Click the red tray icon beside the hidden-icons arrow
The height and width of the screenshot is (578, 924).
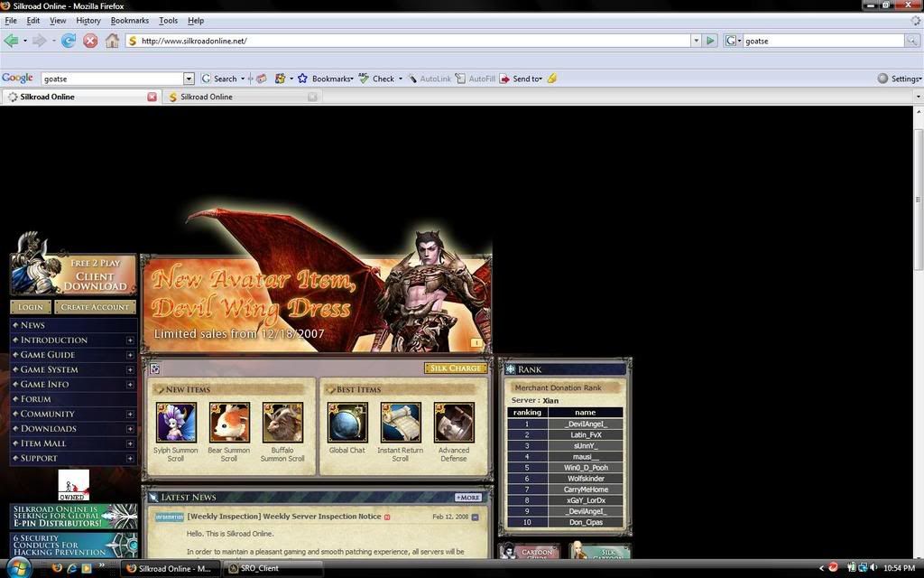coord(833,568)
